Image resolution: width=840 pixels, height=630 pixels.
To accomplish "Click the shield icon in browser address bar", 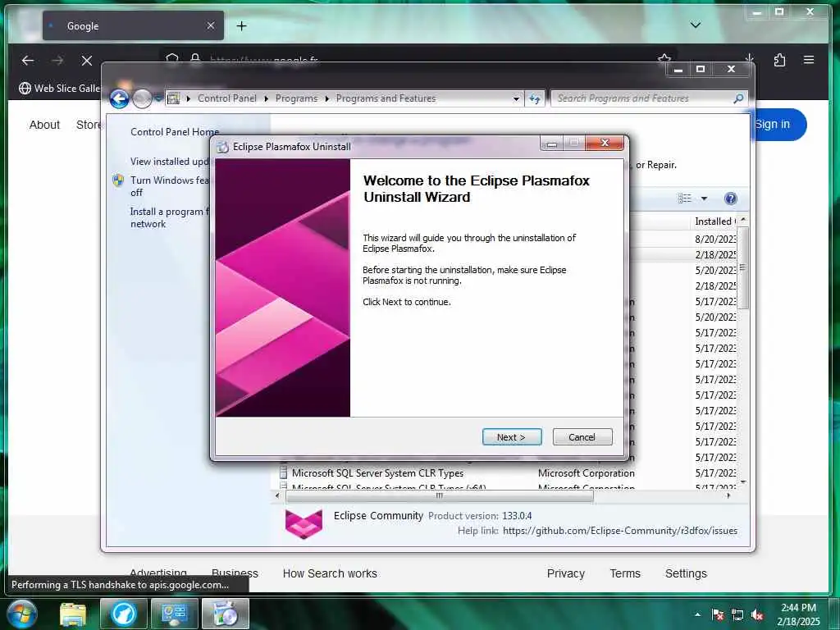I will (x=172, y=58).
